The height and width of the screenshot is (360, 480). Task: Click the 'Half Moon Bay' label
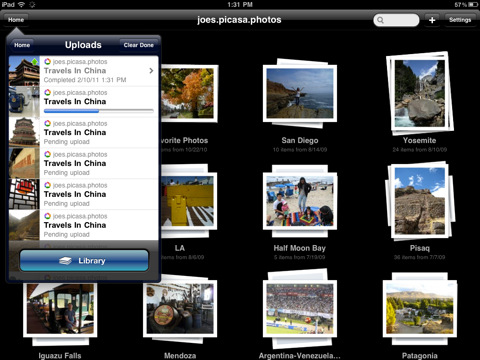pyautogui.click(x=300, y=248)
